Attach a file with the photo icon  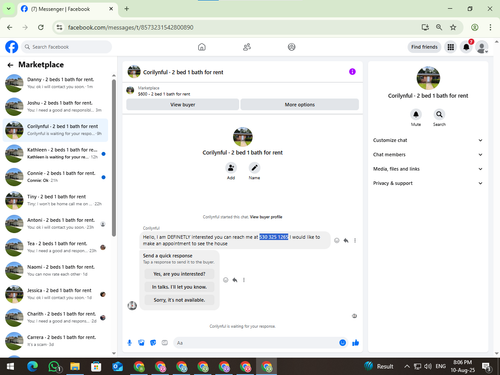click(x=141, y=343)
